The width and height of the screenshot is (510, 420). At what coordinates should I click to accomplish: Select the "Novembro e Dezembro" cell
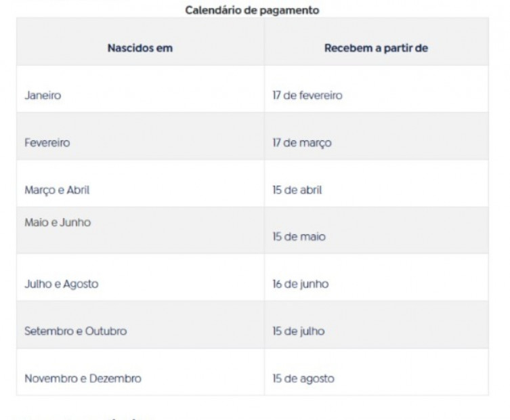tap(83, 379)
